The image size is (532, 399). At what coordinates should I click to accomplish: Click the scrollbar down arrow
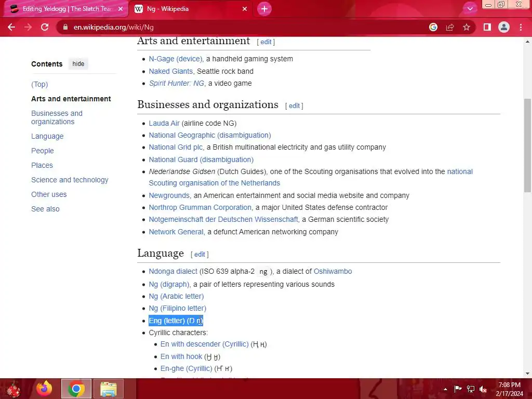(x=527, y=374)
